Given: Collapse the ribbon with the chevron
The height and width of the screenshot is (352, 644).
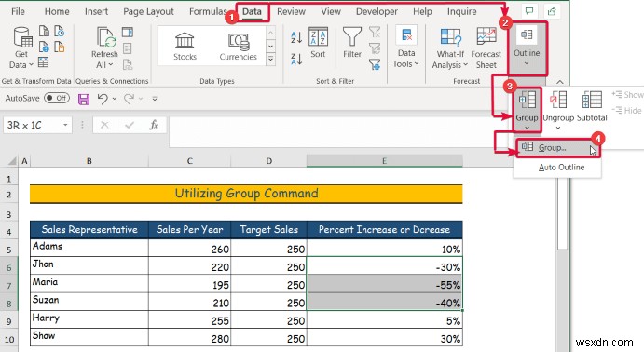Looking at the screenshot, I should (559, 82).
